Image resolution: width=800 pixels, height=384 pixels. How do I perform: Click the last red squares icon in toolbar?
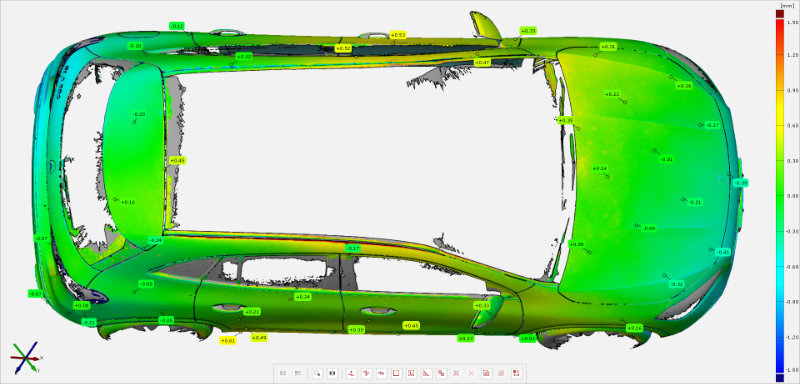pos(516,373)
